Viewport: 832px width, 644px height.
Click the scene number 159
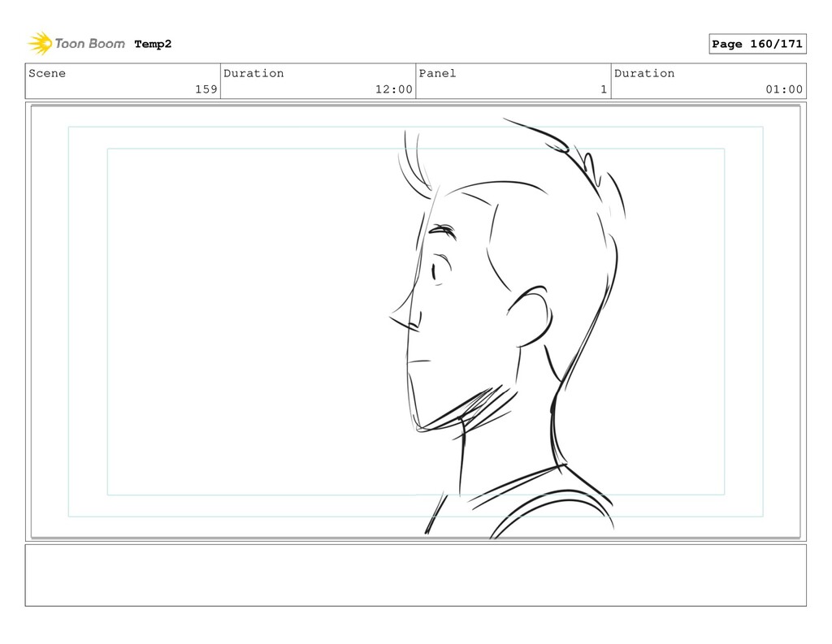coord(206,89)
